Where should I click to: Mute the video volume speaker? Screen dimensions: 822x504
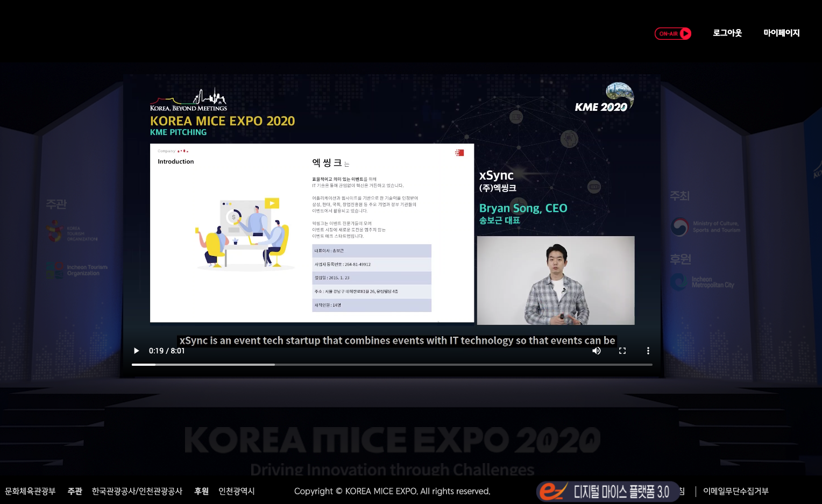pos(597,351)
